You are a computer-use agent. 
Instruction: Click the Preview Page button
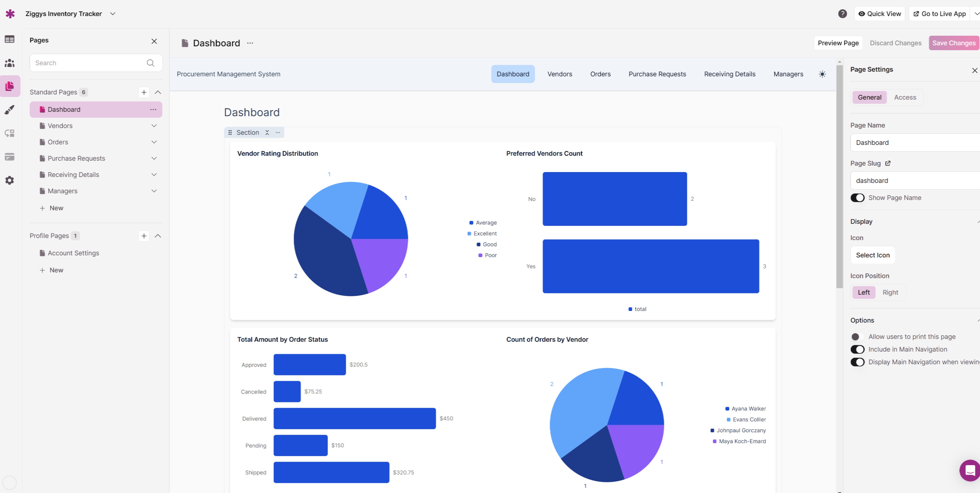(x=838, y=43)
